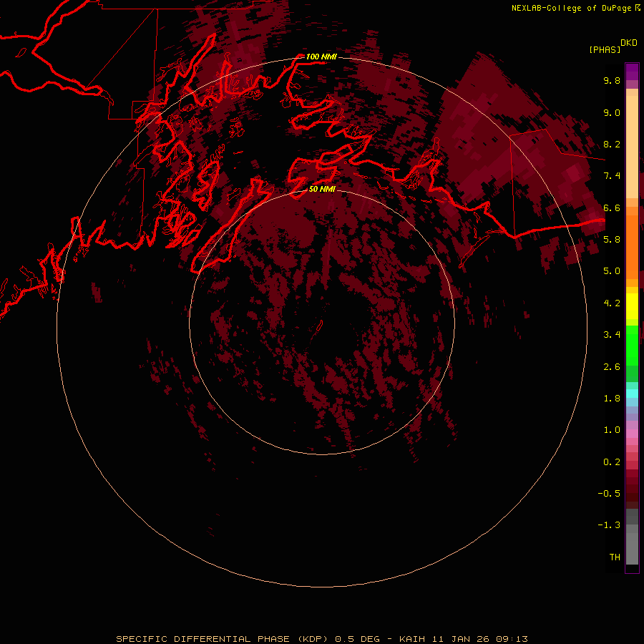644x644 pixels.
Task: Click the 2.6 value on the color scale
Action: click(x=612, y=367)
